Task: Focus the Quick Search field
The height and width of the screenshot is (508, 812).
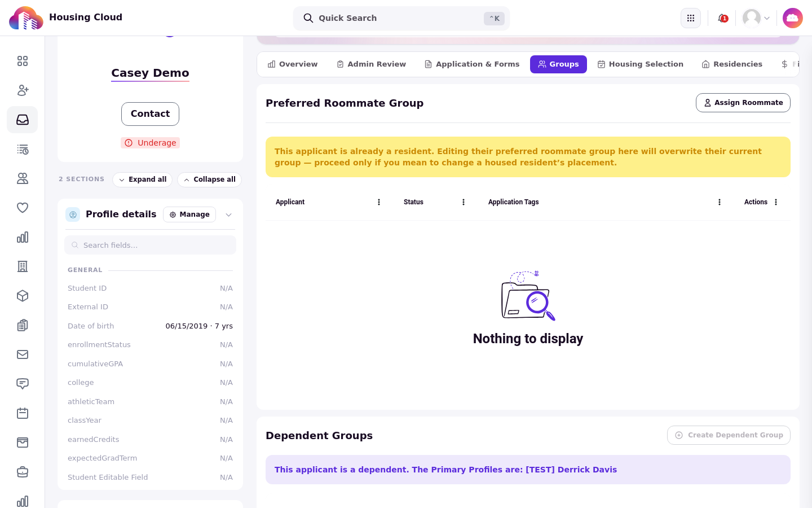Action: click(x=401, y=18)
